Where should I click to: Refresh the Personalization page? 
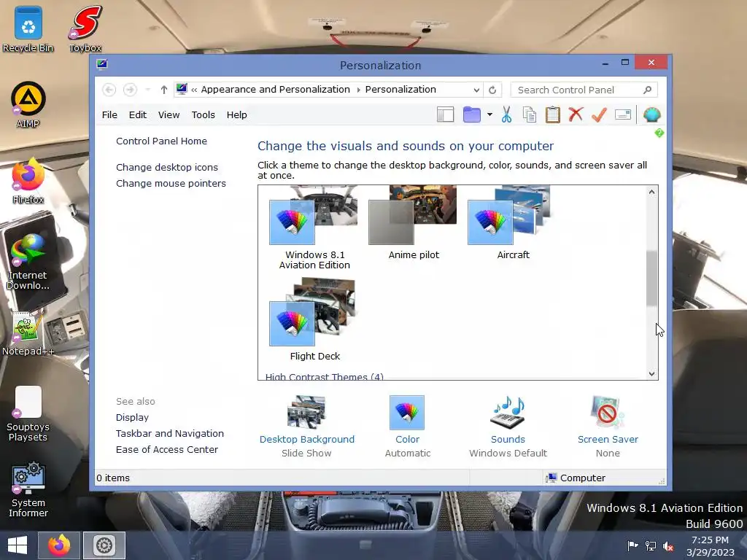[492, 90]
